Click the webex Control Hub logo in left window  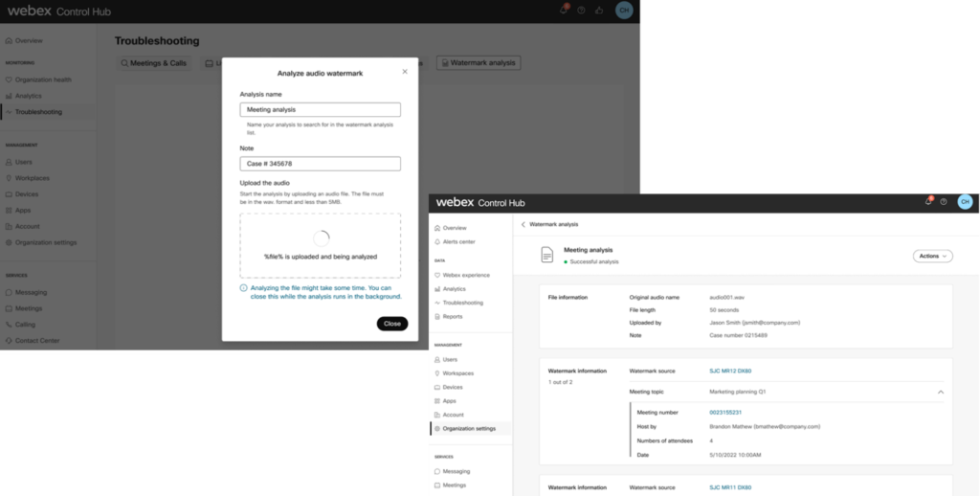pyautogui.click(x=58, y=11)
